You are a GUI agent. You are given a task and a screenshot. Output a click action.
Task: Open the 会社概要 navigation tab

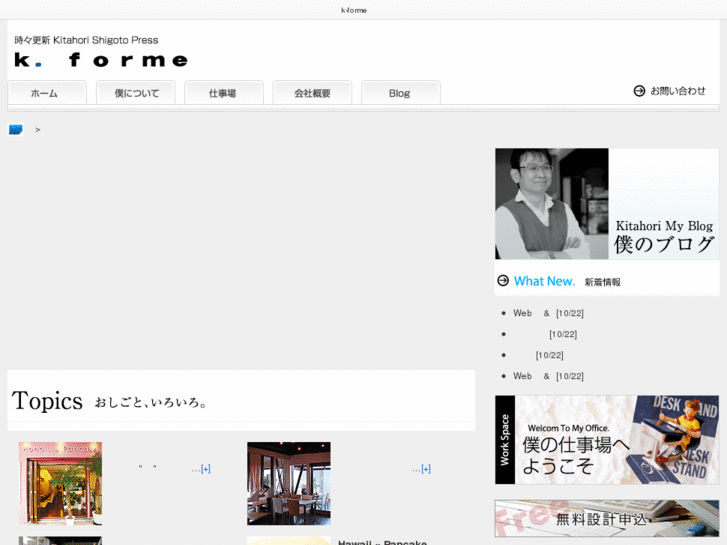click(x=312, y=93)
